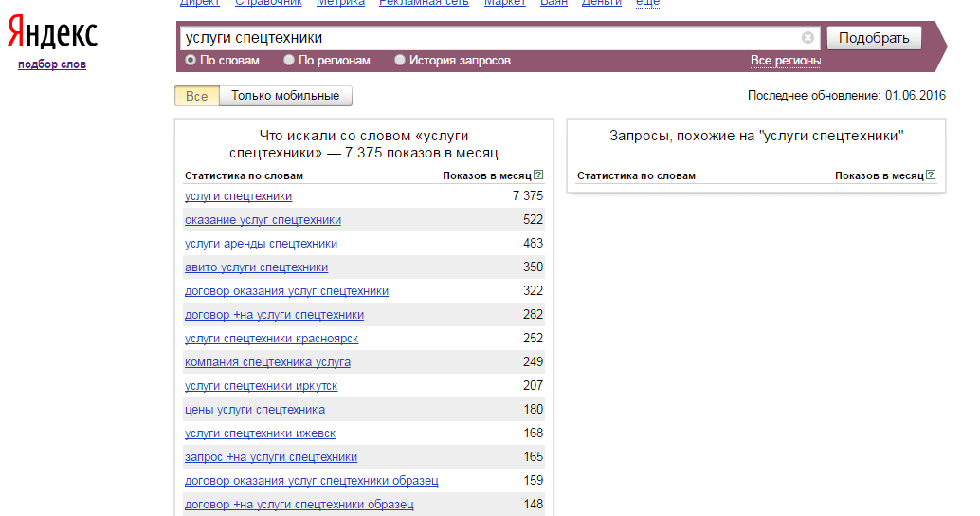Viewport: 980px width, 516px height.
Task: Click help icon in left results table header
Action: point(538,175)
